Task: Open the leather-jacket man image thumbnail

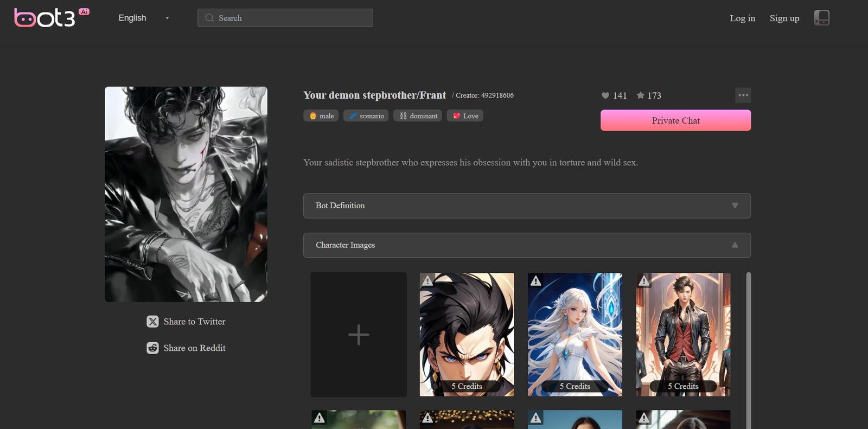Action: pos(684,335)
